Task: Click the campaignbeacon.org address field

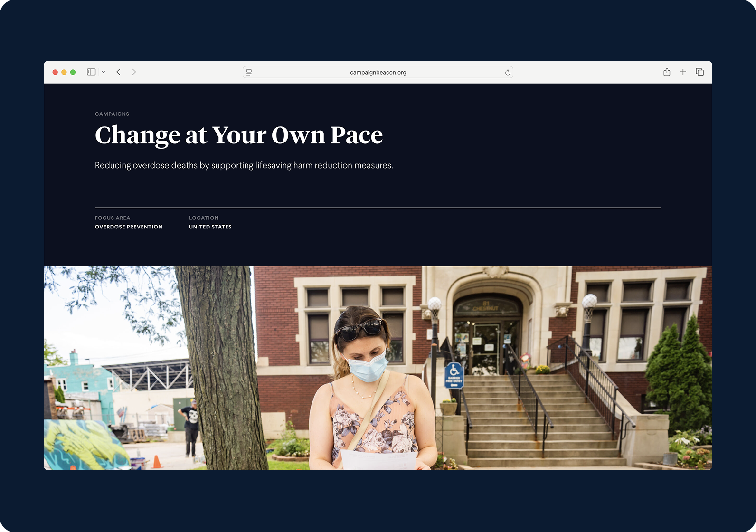Action: click(x=378, y=72)
